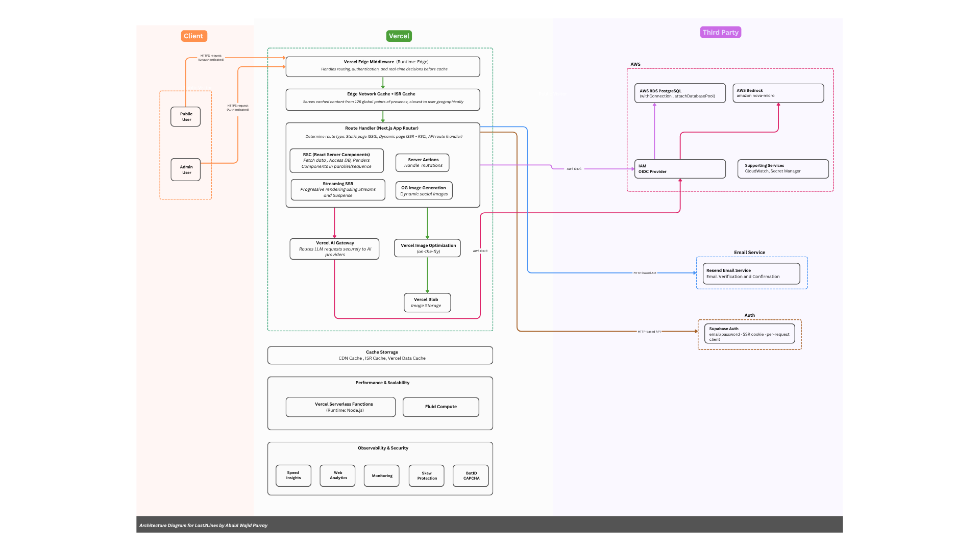Click the Third Party section label
The height and width of the screenshot is (551, 980).
[x=720, y=32]
